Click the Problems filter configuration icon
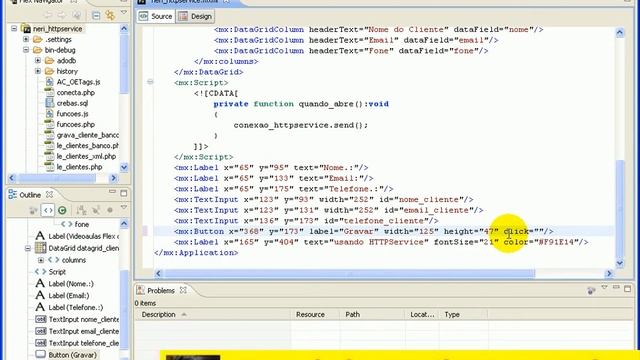The width and height of the screenshot is (640, 360). (591, 290)
